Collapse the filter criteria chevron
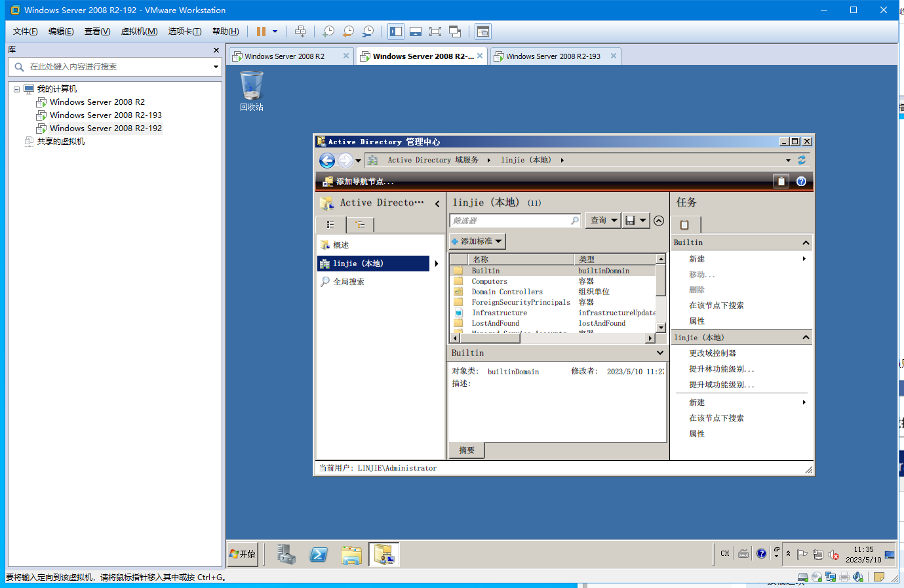The image size is (904, 588). point(659,221)
